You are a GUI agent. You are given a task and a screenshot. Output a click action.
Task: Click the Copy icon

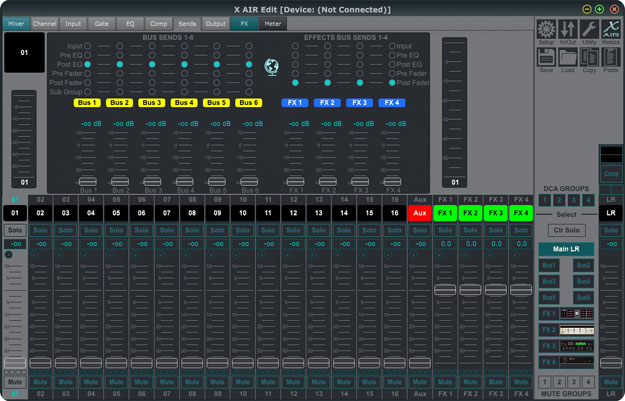click(589, 57)
